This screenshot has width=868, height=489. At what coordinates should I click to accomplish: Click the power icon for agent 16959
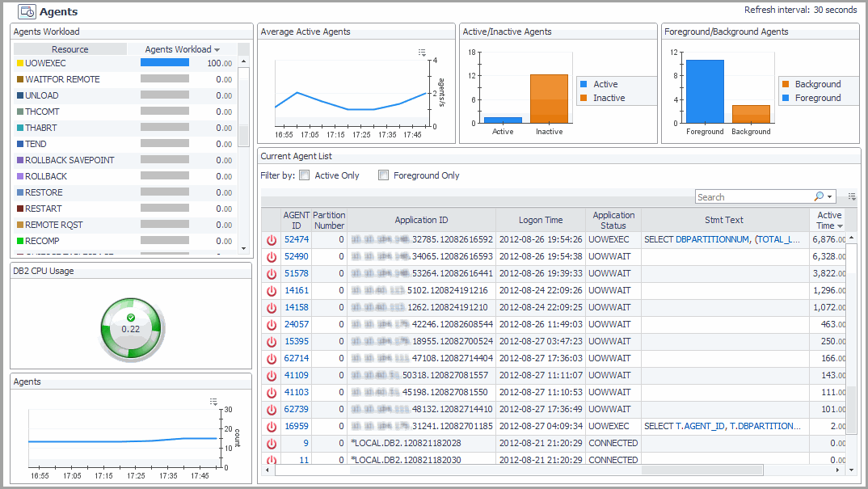[x=272, y=426]
